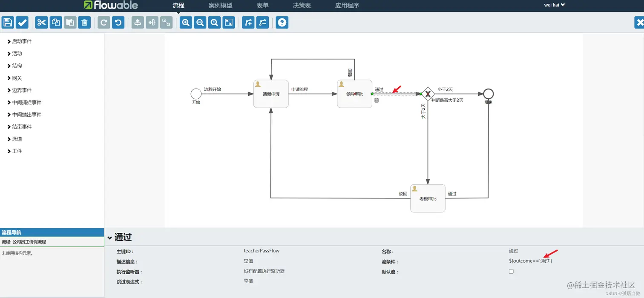Image resolution: width=644 pixels, height=298 pixels.
Task: Copy the selected element
Action: tap(56, 23)
